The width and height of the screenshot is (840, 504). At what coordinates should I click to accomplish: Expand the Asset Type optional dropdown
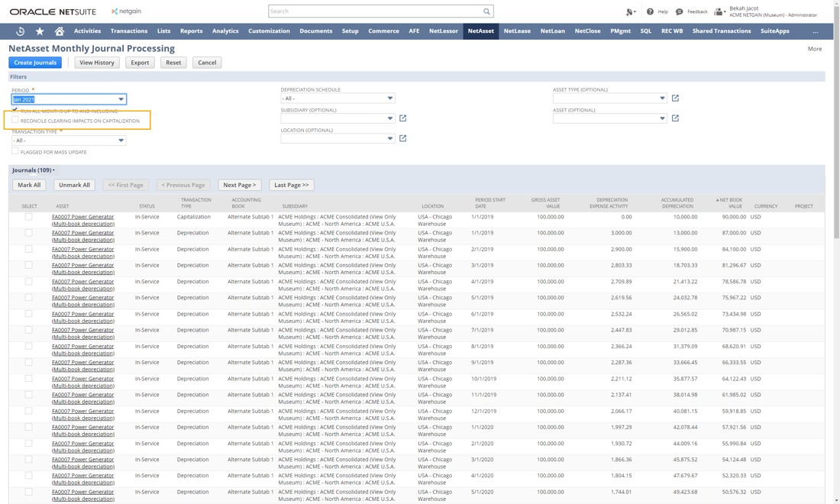609,98
